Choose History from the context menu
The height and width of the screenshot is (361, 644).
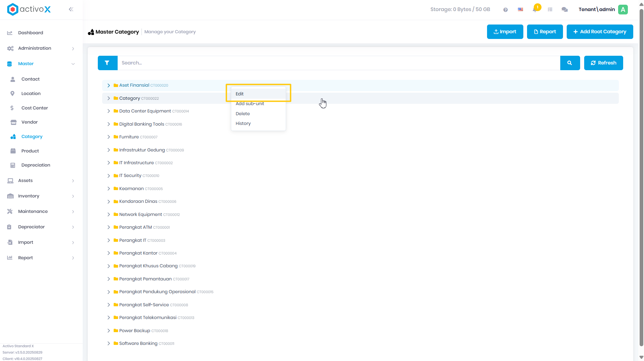click(x=258, y=124)
